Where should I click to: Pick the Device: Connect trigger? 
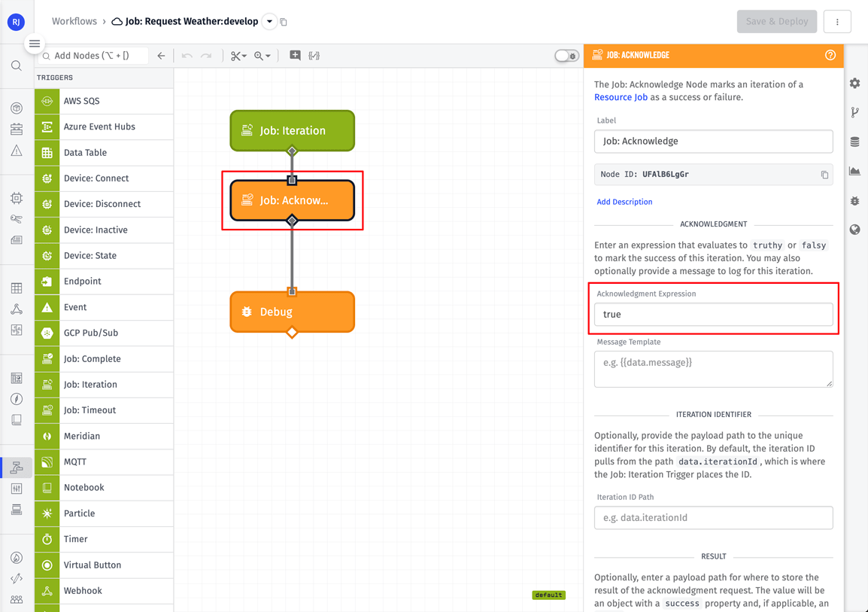click(104, 178)
